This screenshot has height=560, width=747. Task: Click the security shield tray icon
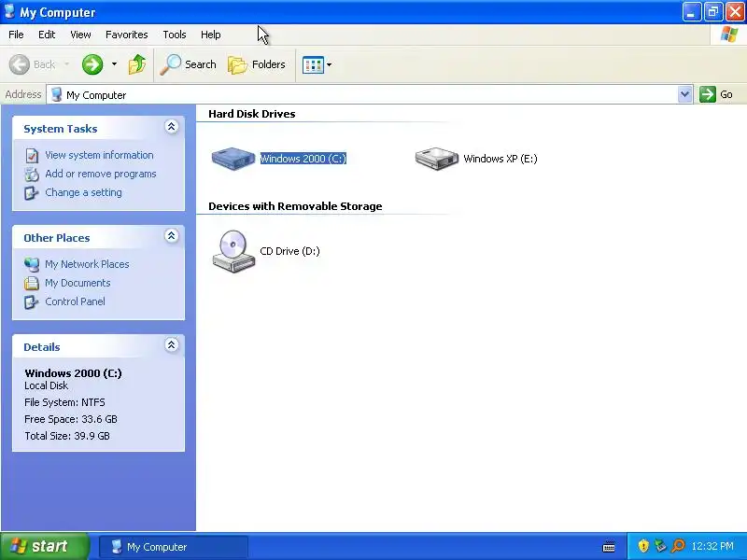coord(643,546)
